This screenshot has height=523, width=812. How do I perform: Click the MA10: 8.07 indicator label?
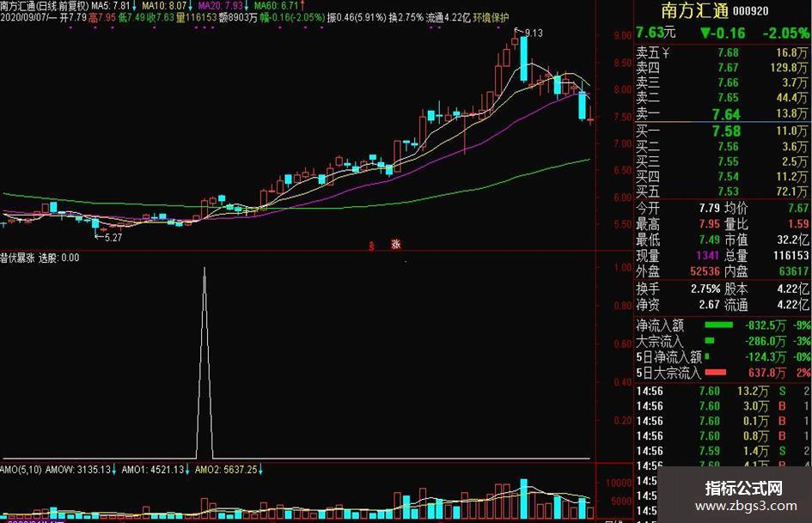[164, 6]
